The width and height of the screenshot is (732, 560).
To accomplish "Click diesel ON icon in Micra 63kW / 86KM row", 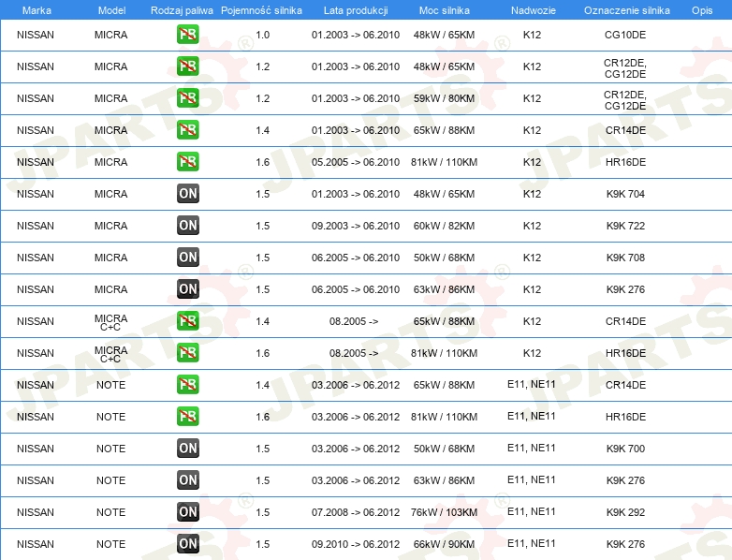I will click(x=187, y=289).
